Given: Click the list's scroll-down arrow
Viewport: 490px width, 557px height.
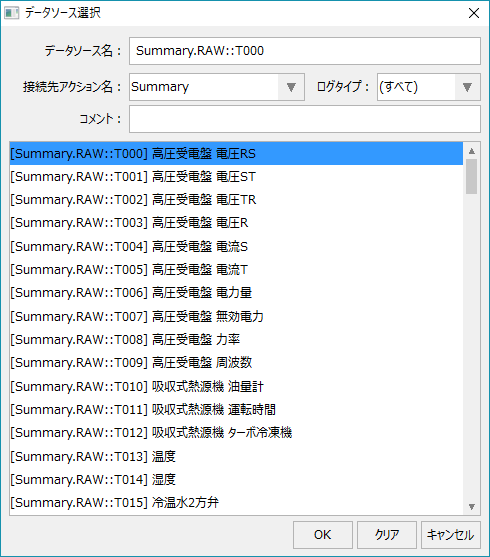Looking at the screenshot, I should click(472, 507).
